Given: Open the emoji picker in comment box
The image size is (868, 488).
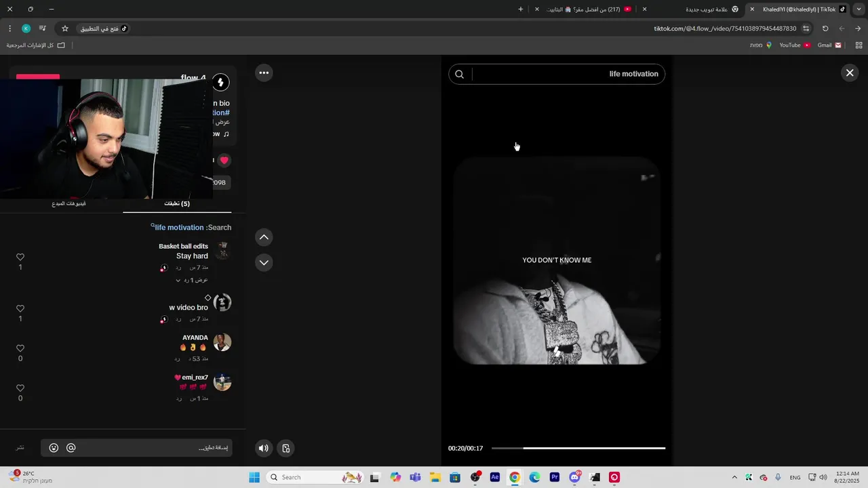Looking at the screenshot, I should point(54,448).
